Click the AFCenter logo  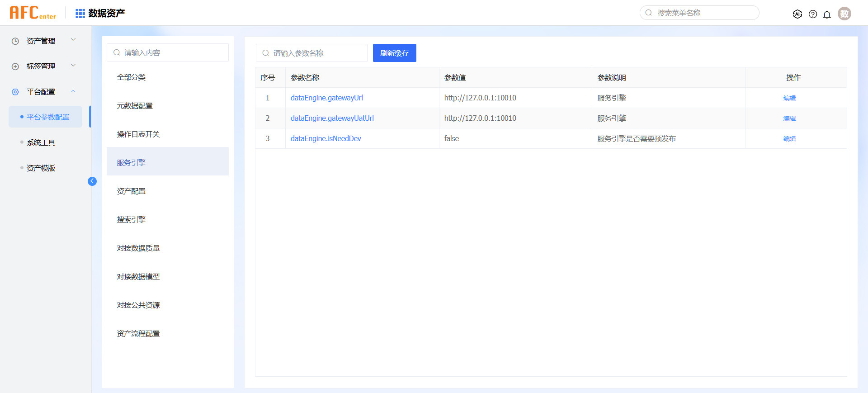click(33, 13)
